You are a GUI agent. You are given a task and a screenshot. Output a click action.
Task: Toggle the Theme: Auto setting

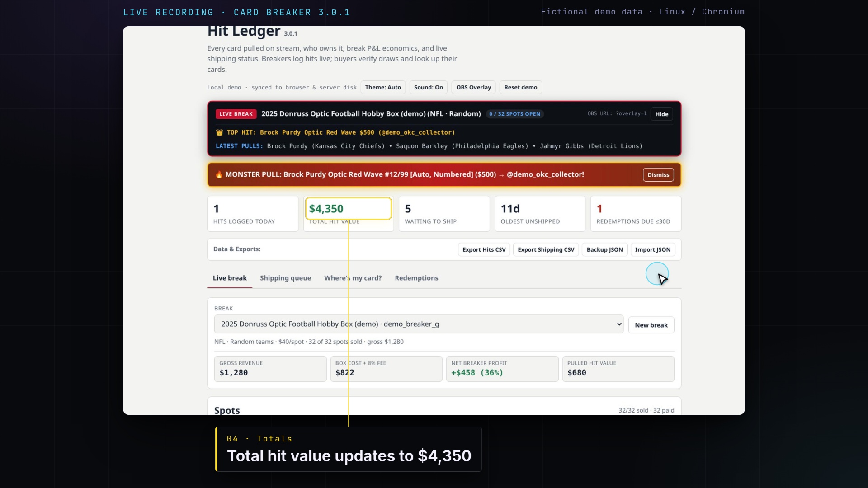point(383,87)
